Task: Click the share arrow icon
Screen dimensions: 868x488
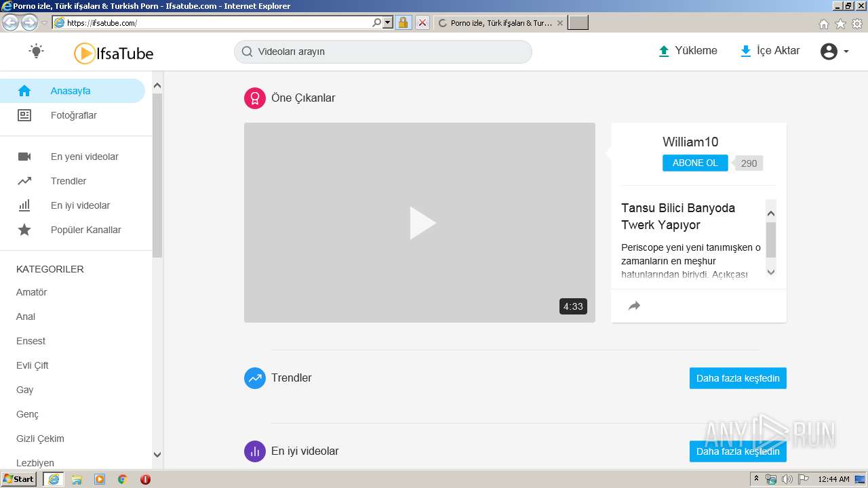Action: [634, 306]
